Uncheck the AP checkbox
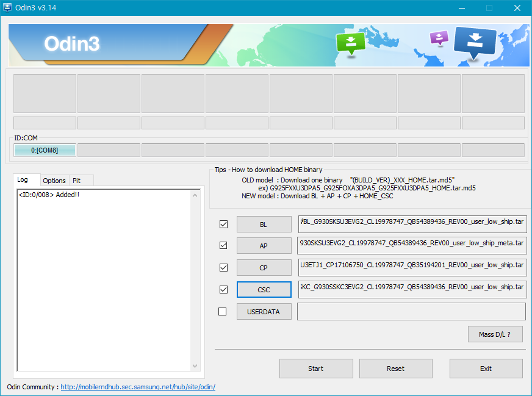 click(x=223, y=245)
